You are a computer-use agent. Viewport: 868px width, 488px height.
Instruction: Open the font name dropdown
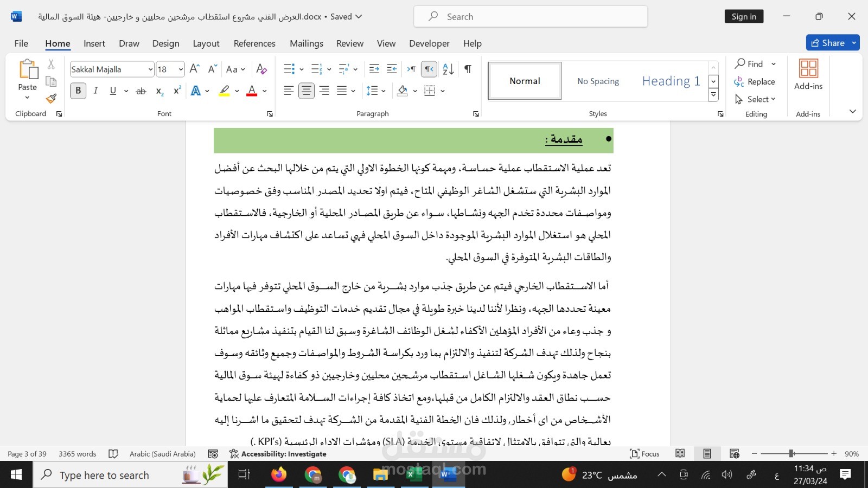coord(150,69)
